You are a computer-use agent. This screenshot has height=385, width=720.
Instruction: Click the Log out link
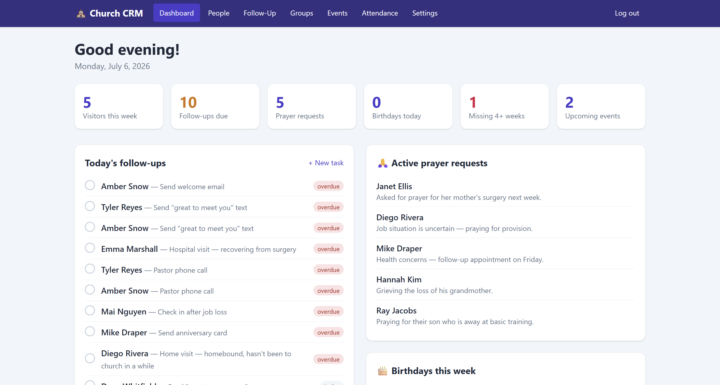627,13
